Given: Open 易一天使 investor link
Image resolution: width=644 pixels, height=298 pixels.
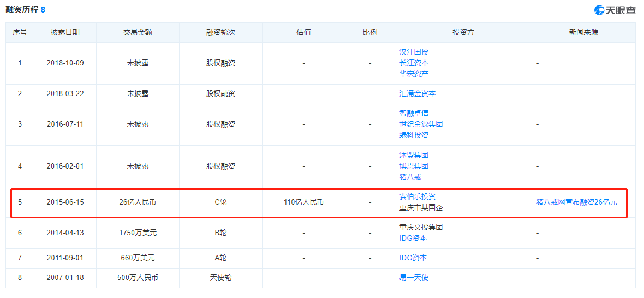Looking at the screenshot, I should (414, 278).
